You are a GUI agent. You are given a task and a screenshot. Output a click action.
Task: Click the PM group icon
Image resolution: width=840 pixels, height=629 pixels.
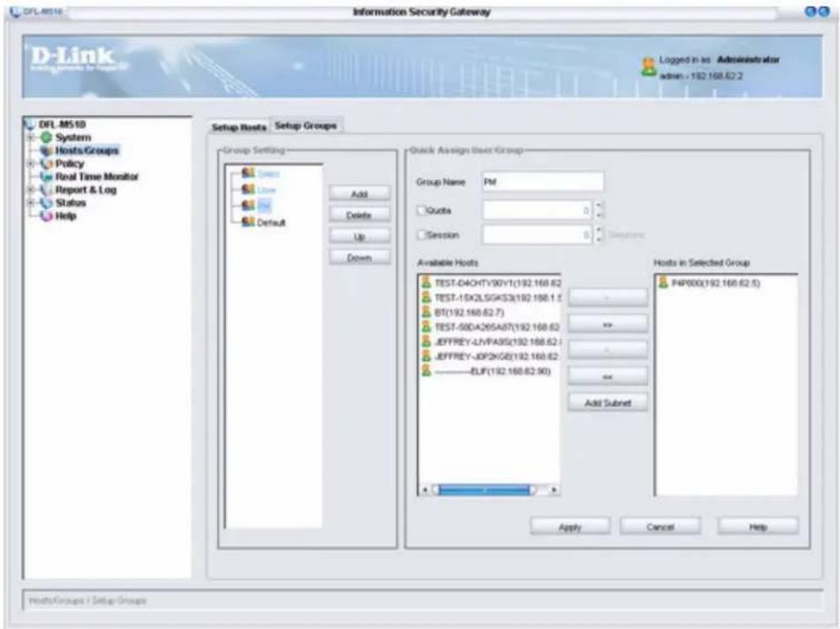[248, 205]
